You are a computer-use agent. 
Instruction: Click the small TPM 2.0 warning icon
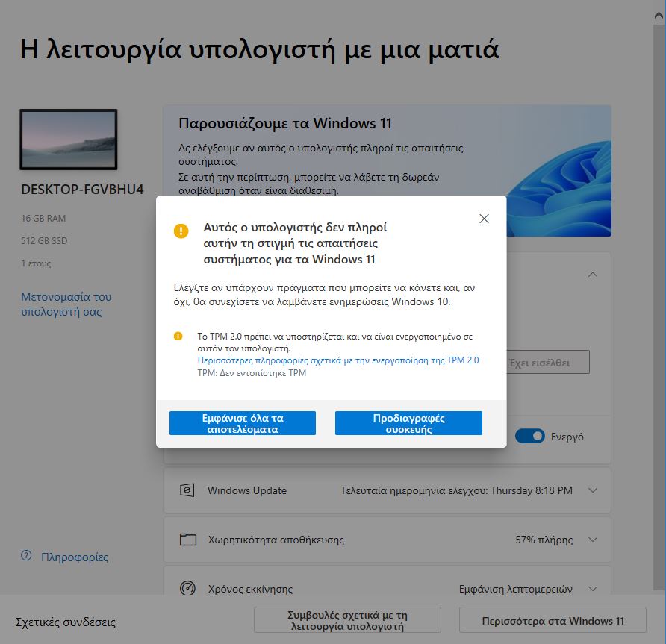(178, 337)
